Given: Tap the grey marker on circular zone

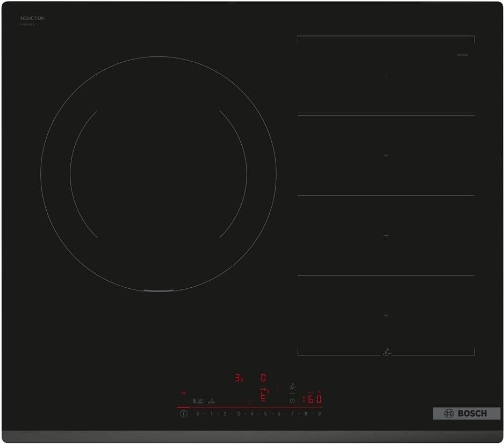Looking at the screenshot, I should (158, 291).
